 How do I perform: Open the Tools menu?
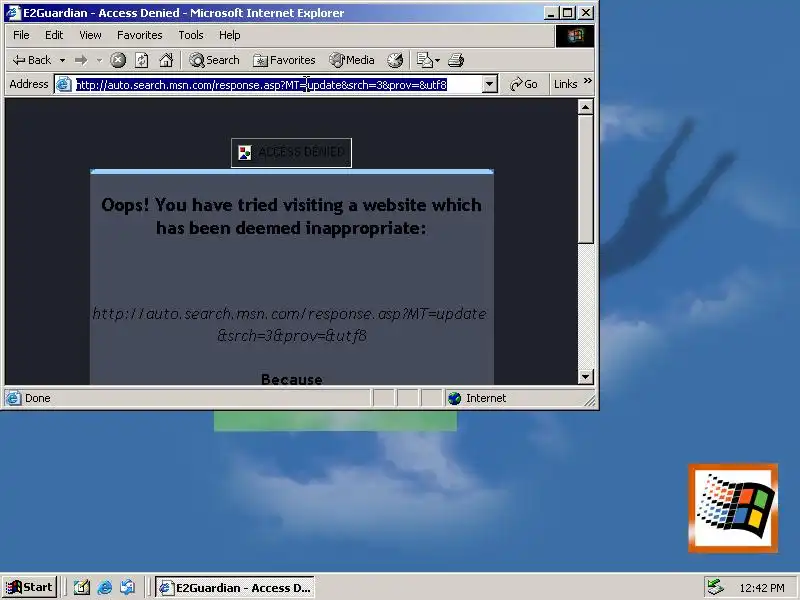point(191,35)
